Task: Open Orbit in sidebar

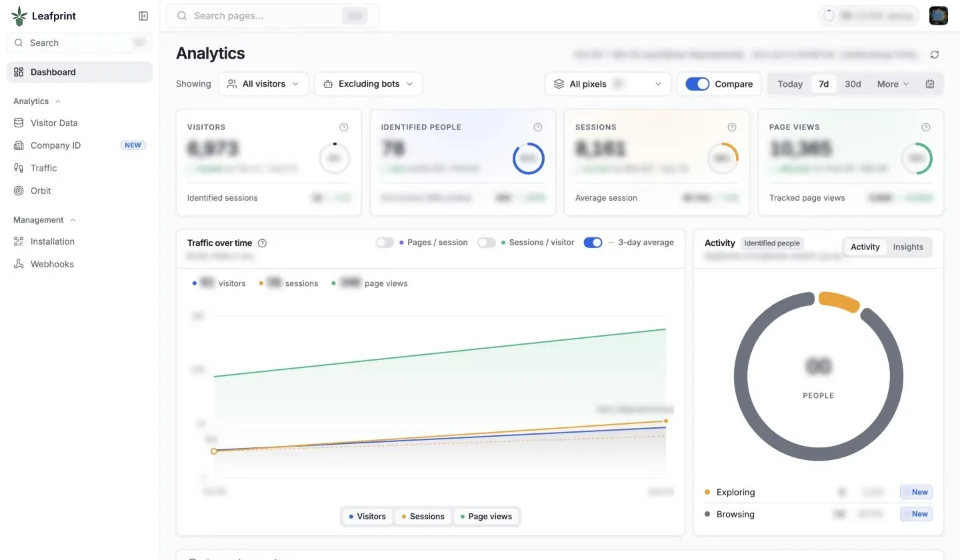Action: click(x=79, y=191)
